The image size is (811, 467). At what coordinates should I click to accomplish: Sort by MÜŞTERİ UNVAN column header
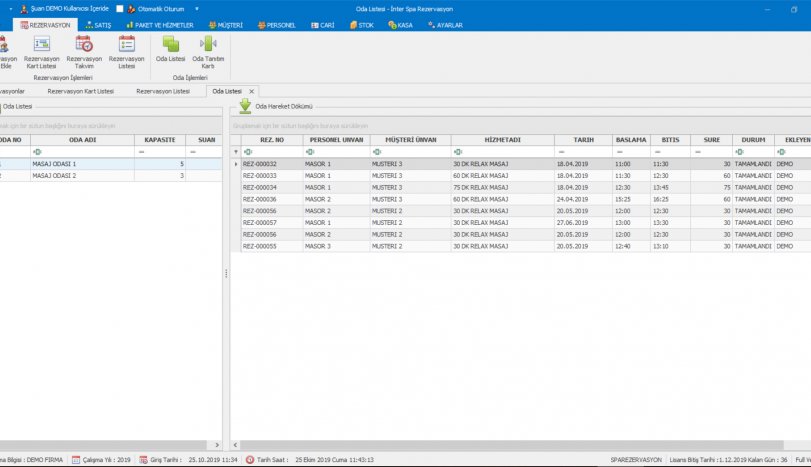pyautogui.click(x=411, y=140)
